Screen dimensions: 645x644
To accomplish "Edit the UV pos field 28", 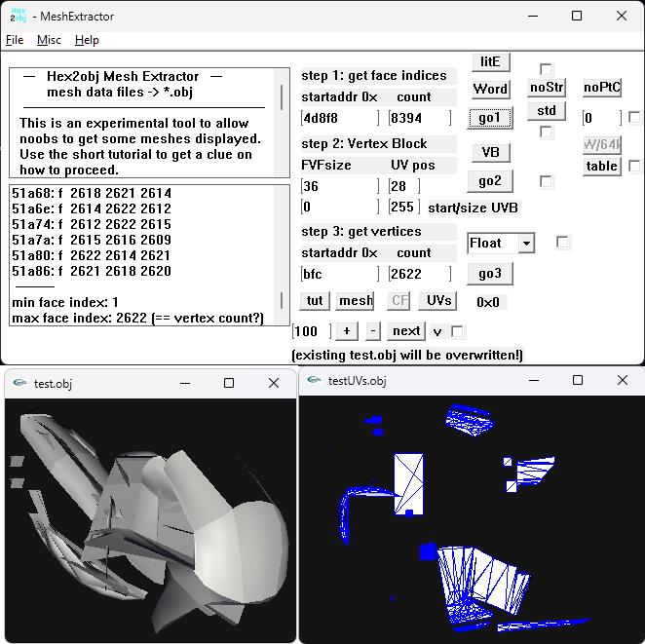I will pos(404,186).
